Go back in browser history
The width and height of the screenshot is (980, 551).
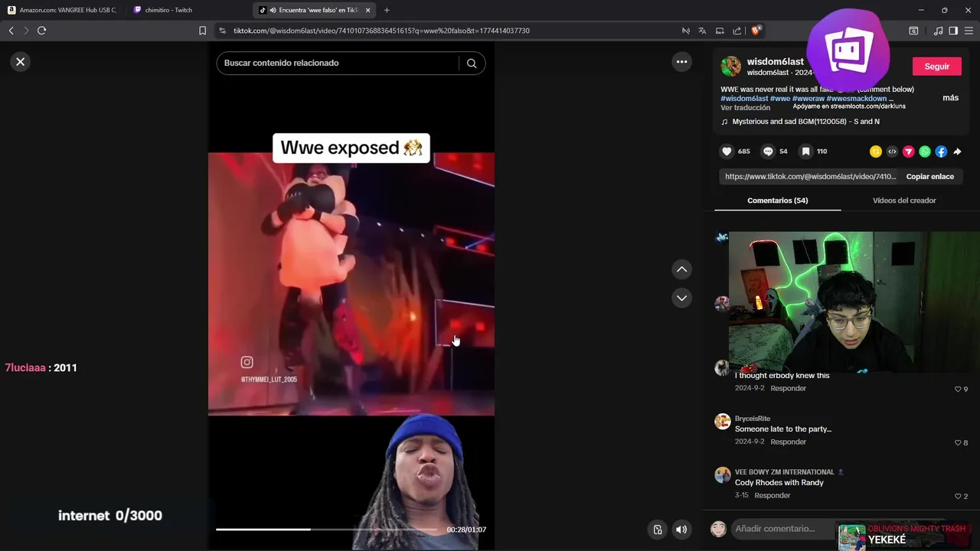(11, 31)
